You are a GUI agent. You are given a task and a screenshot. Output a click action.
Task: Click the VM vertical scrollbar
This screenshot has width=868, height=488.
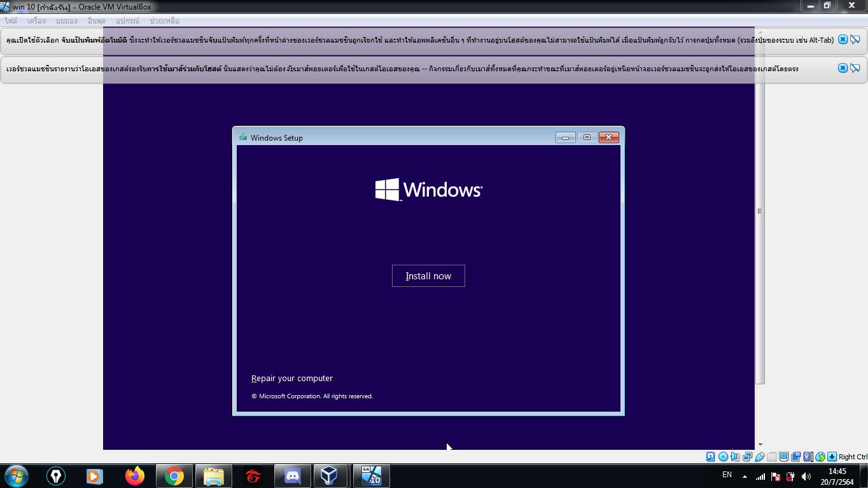point(759,211)
